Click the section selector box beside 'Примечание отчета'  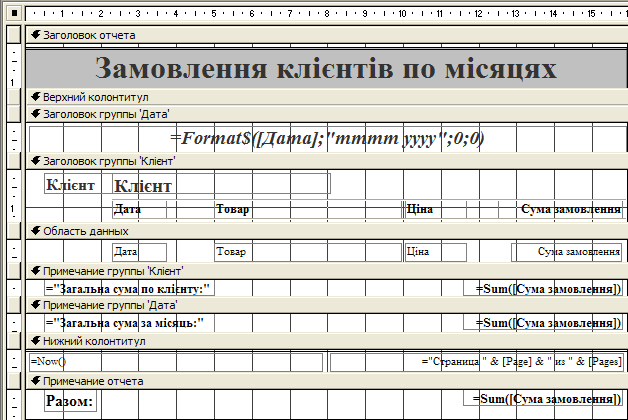tap(14, 381)
